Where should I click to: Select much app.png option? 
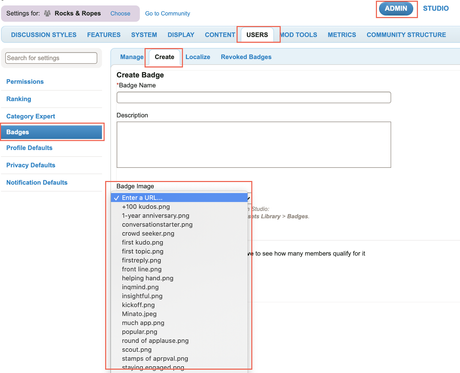(179, 323)
